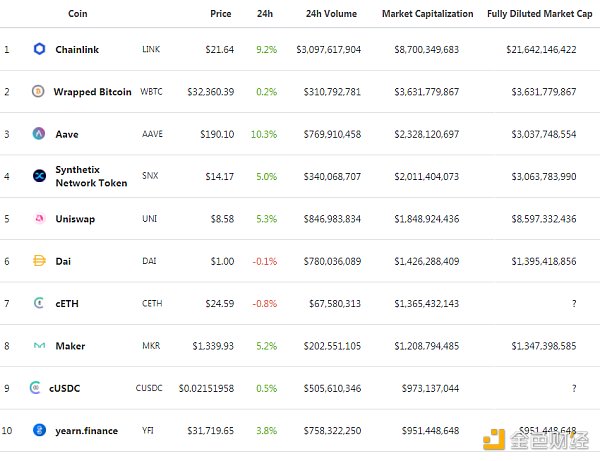Open the yearn.finance name link
This screenshot has width=600, height=461.
87,431
